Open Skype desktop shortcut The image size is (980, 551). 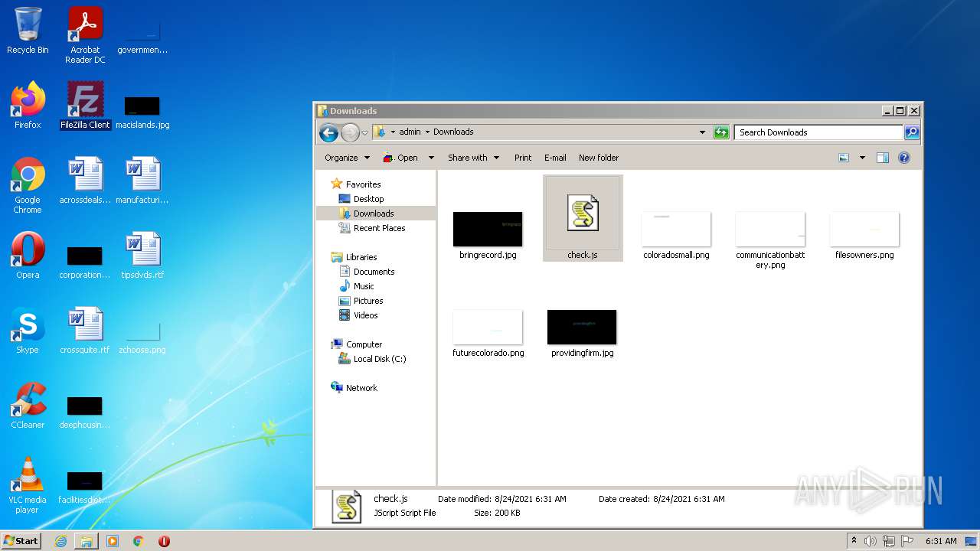click(28, 330)
